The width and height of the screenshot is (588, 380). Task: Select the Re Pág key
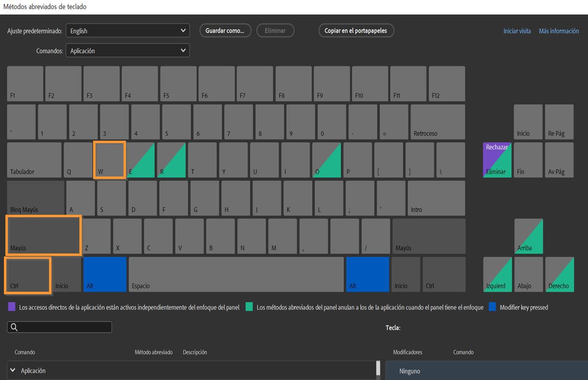(x=559, y=122)
